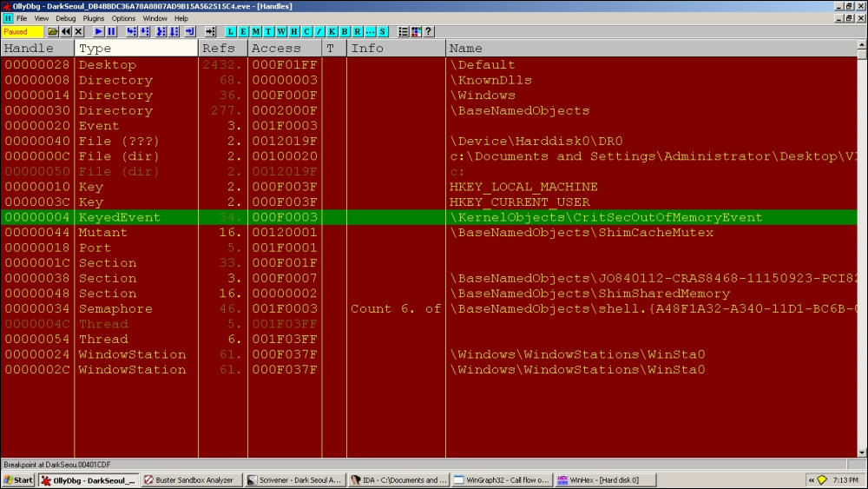Open Memory map (M) window

point(256,31)
